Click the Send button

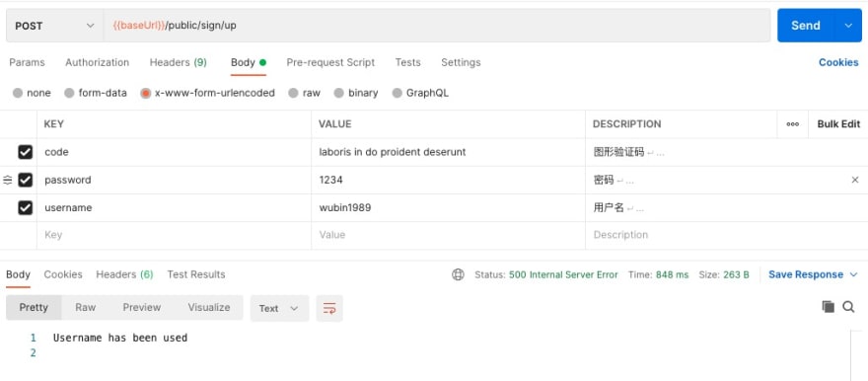pyautogui.click(x=806, y=26)
